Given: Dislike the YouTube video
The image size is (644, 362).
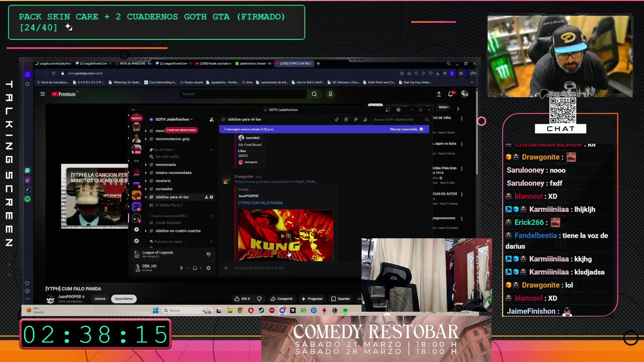Looking at the screenshot, I should point(259,299).
